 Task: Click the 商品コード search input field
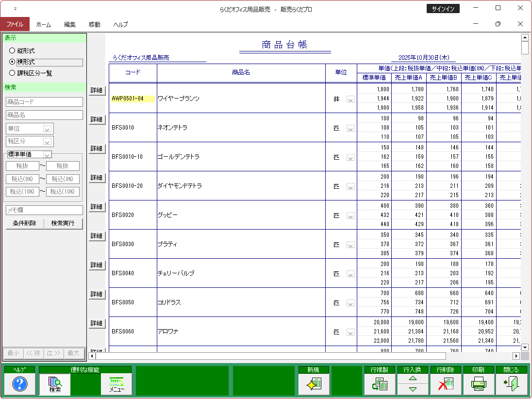tap(44, 102)
